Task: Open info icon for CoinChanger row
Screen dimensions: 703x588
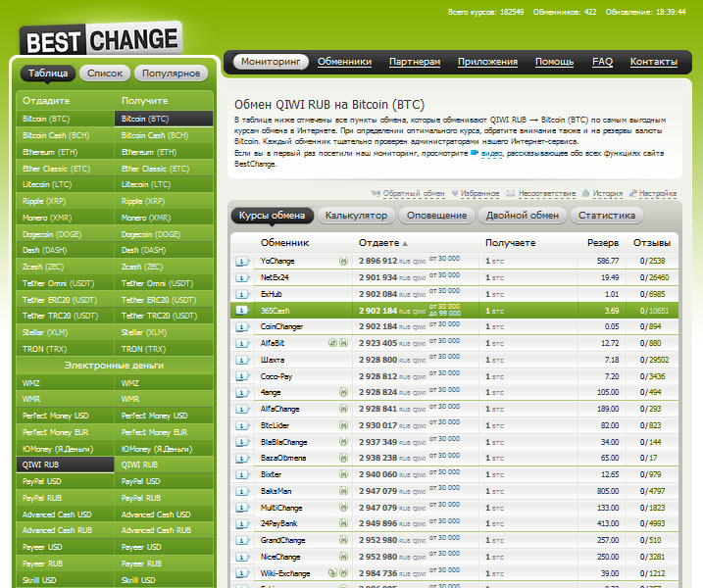Action: point(242,327)
